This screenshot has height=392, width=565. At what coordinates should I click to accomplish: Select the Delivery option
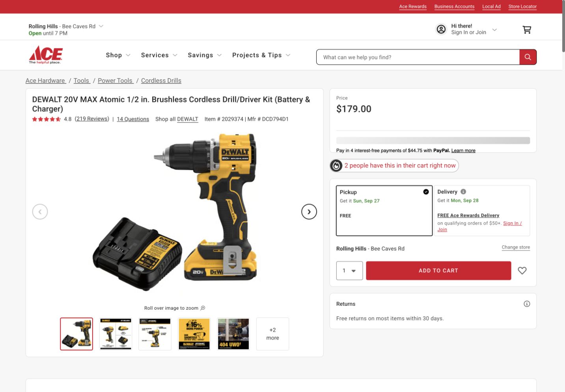point(482,211)
